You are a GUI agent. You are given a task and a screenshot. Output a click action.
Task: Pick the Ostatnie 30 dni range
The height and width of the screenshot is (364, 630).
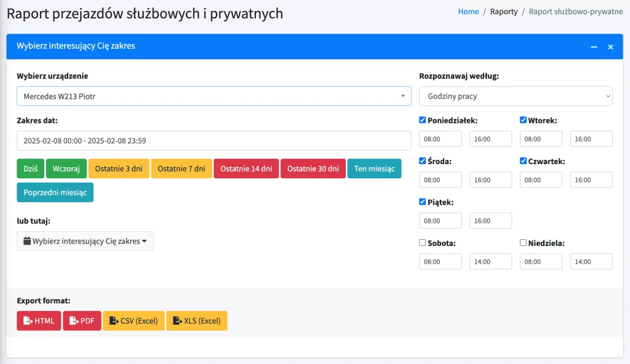coord(313,168)
